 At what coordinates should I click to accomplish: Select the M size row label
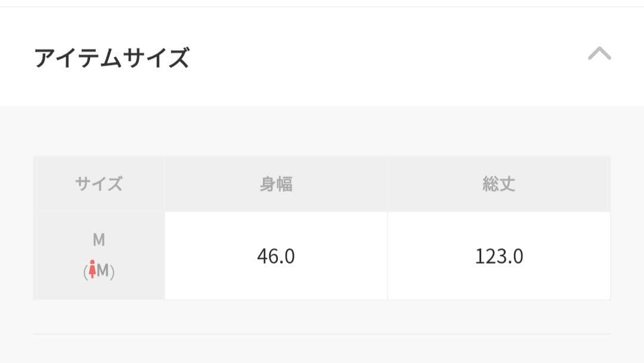pyautogui.click(x=98, y=256)
